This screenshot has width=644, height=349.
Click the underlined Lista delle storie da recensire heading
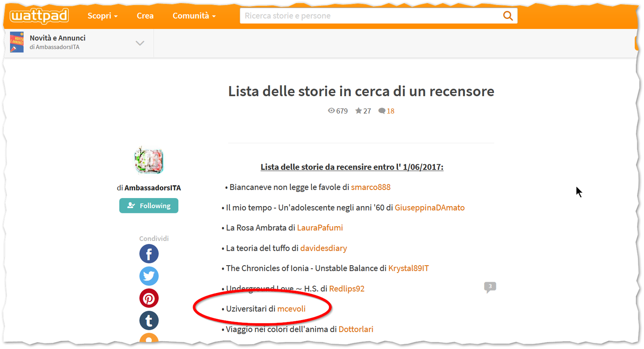coord(352,167)
